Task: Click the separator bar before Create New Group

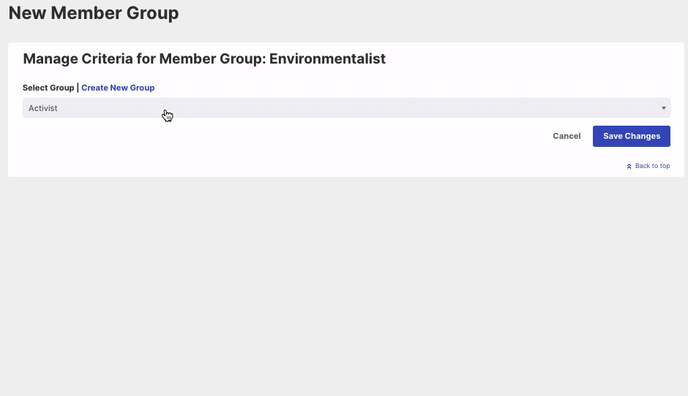Action: tap(78, 87)
